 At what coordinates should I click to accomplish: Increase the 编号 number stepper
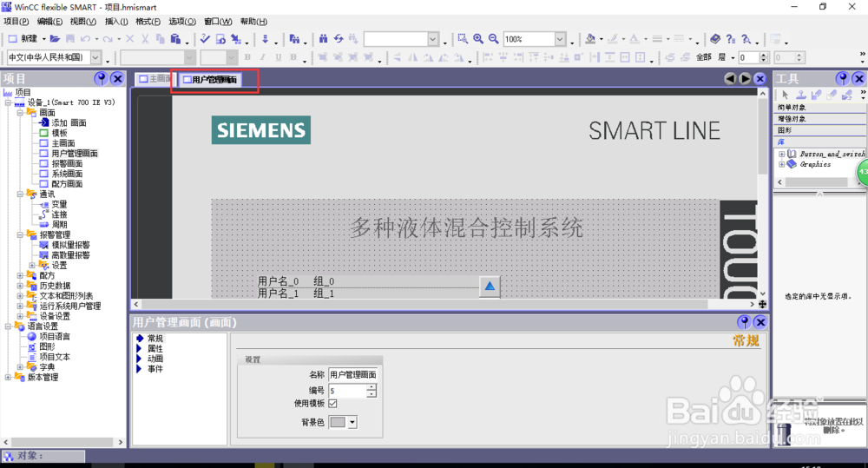tap(372, 387)
